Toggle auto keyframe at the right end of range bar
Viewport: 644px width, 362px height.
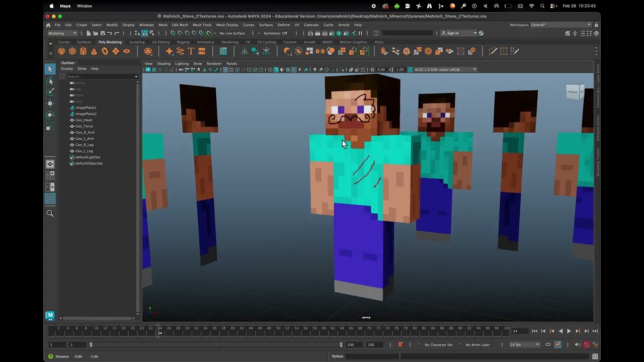tap(587, 344)
